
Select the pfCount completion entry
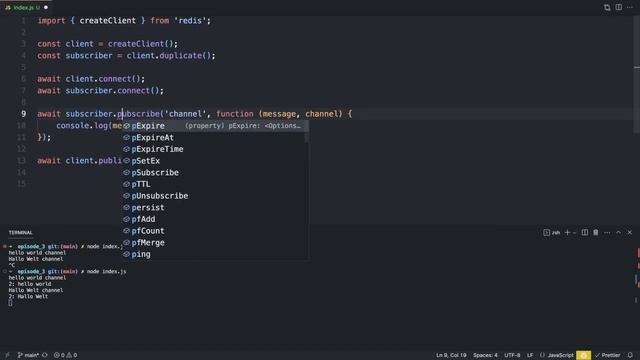(x=215, y=231)
